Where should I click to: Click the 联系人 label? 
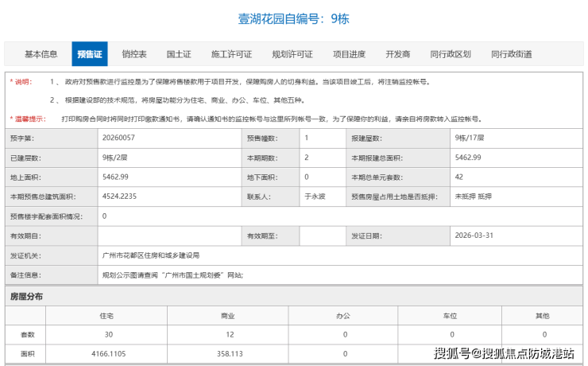pyautogui.click(x=259, y=197)
